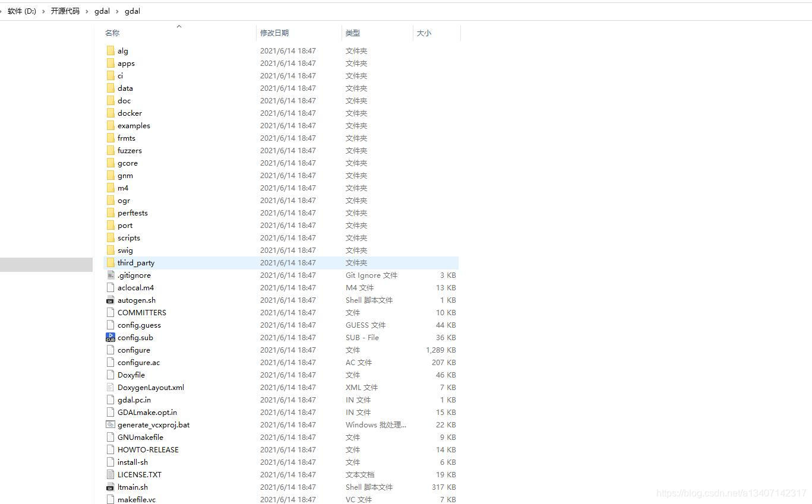Select the autogen.sh shell script icon

110,300
